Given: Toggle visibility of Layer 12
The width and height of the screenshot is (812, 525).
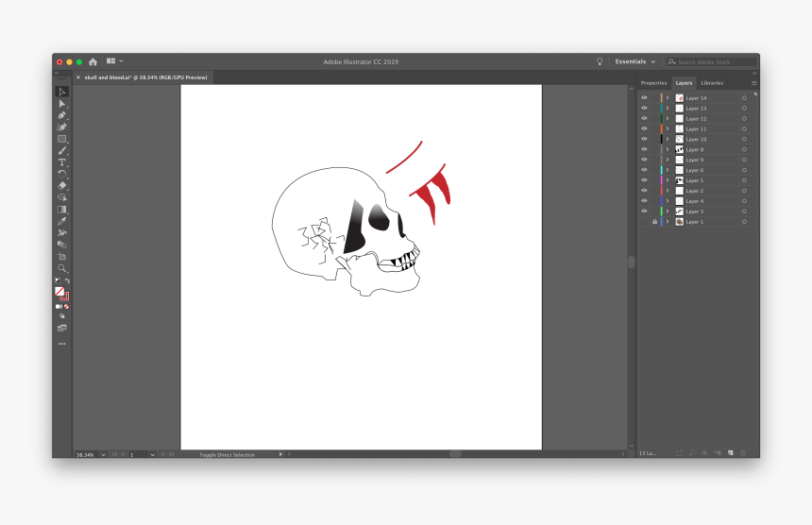Looking at the screenshot, I should point(644,119).
